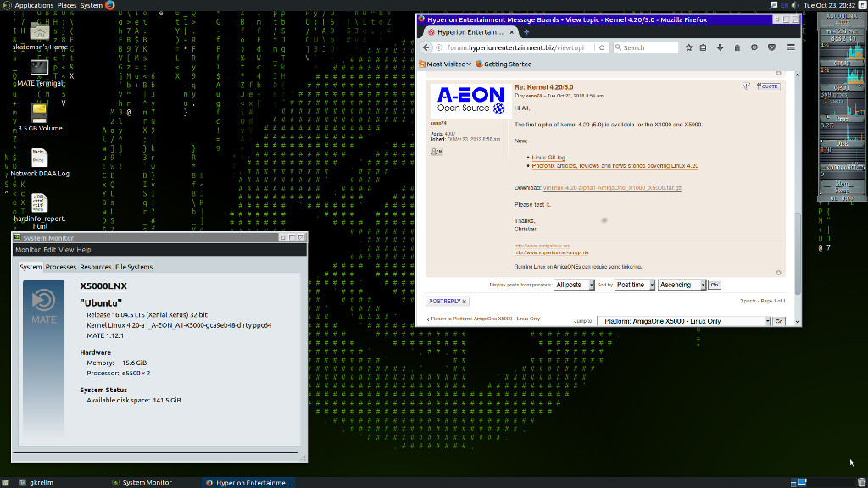The image size is (868, 488).
Task: Switch to the Resources tab
Action: [x=95, y=267]
